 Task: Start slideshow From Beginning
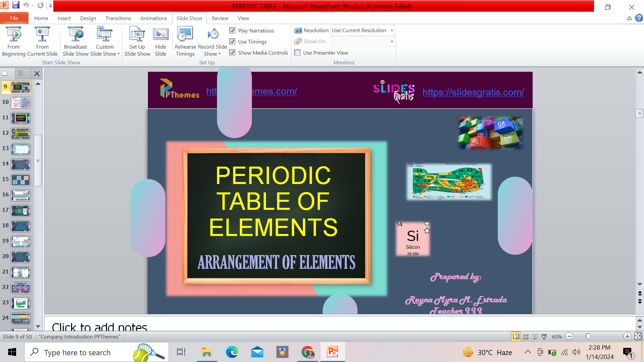click(14, 41)
